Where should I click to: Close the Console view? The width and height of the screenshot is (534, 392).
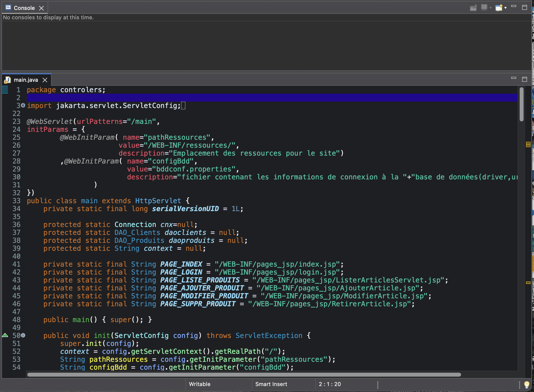click(x=41, y=8)
